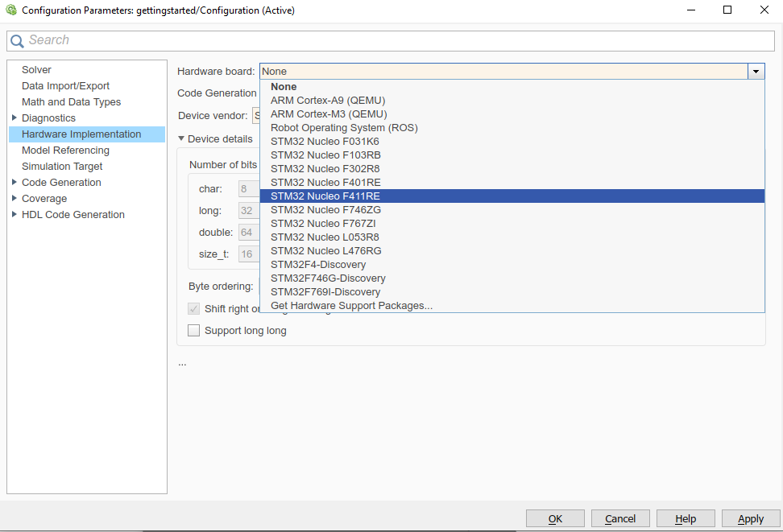Select STM32 Nucleo F103RB
783x532 pixels.
(512, 155)
